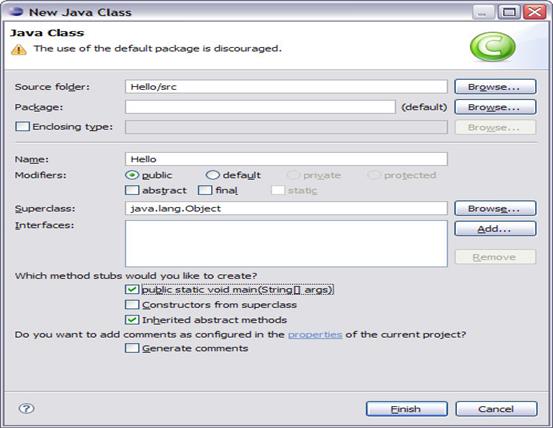The height and width of the screenshot is (428, 553).
Task: Add an interface with Add button
Action: coord(495,229)
